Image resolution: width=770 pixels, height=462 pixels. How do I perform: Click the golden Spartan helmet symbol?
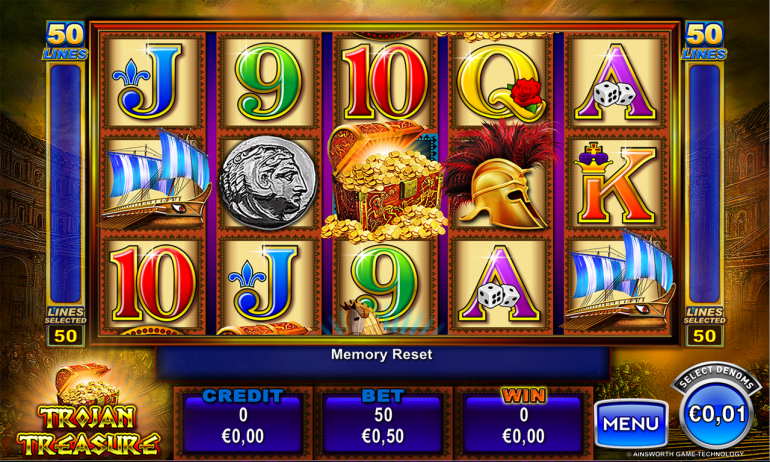(500, 176)
